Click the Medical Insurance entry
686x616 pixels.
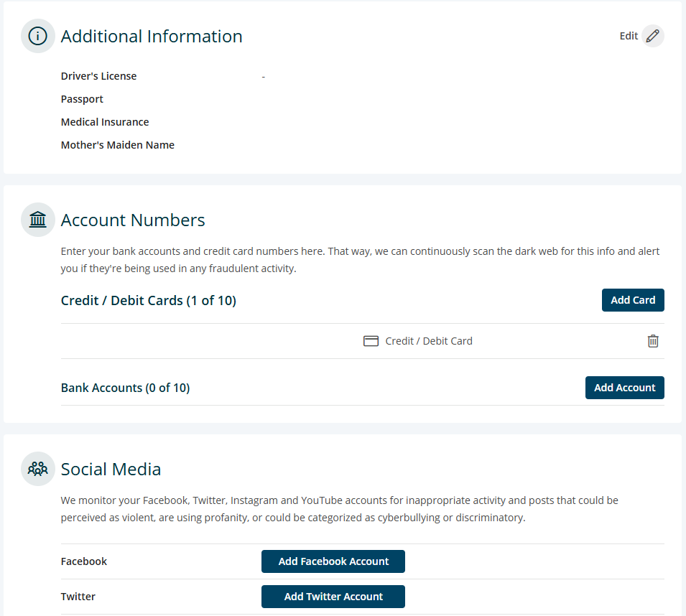(105, 121)
